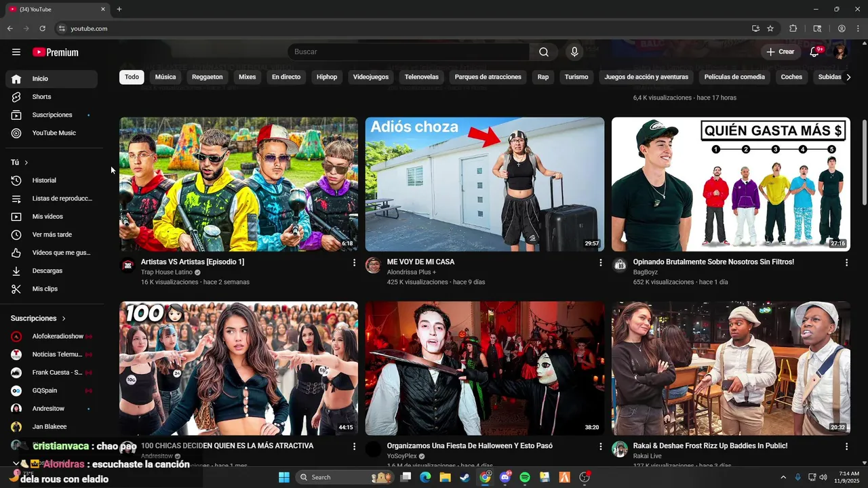
Task: Start voice search with microphone
Action: 574,52
